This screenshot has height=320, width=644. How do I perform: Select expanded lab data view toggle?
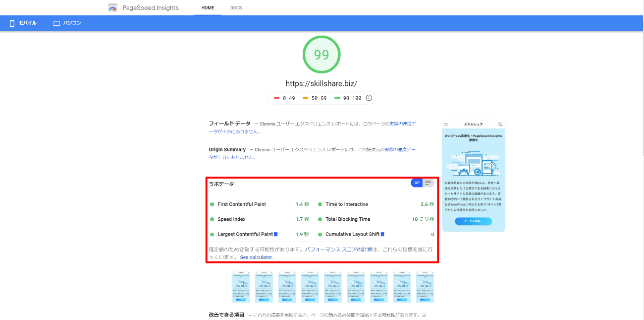coord(428,183)
